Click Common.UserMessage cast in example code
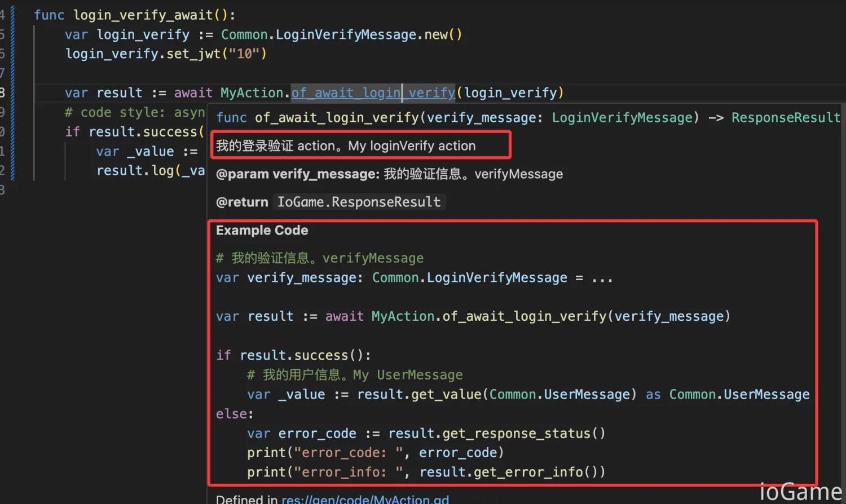This screenshot has height=504, width=846. [x=739, y=394]
